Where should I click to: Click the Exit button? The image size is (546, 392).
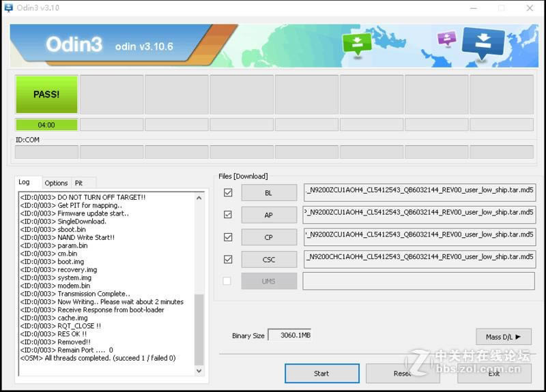493,374
